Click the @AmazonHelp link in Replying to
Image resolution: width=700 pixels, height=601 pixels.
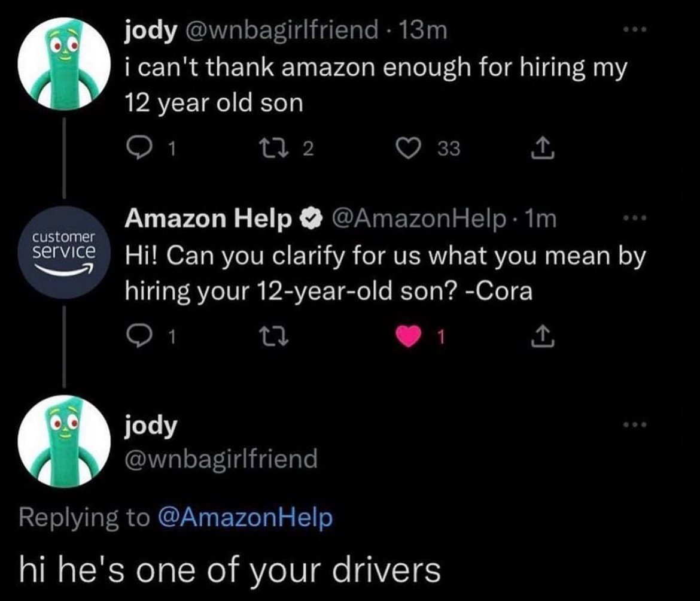coord(244,517)
